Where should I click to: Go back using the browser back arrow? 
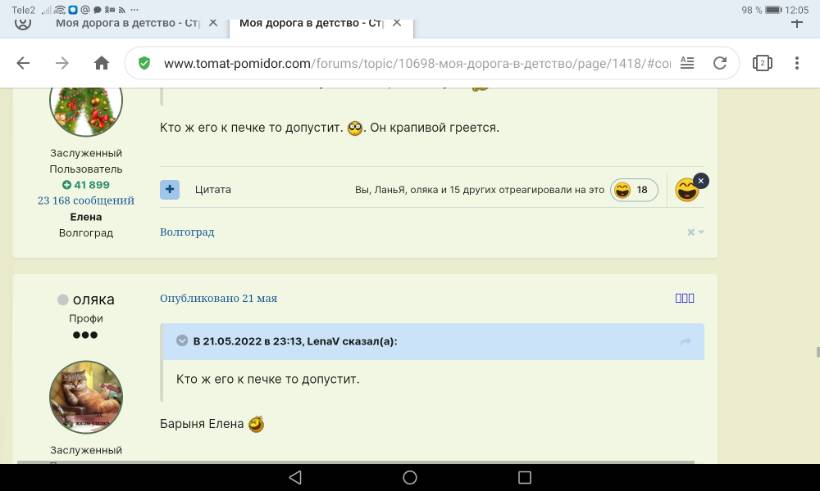click(23, 63)
